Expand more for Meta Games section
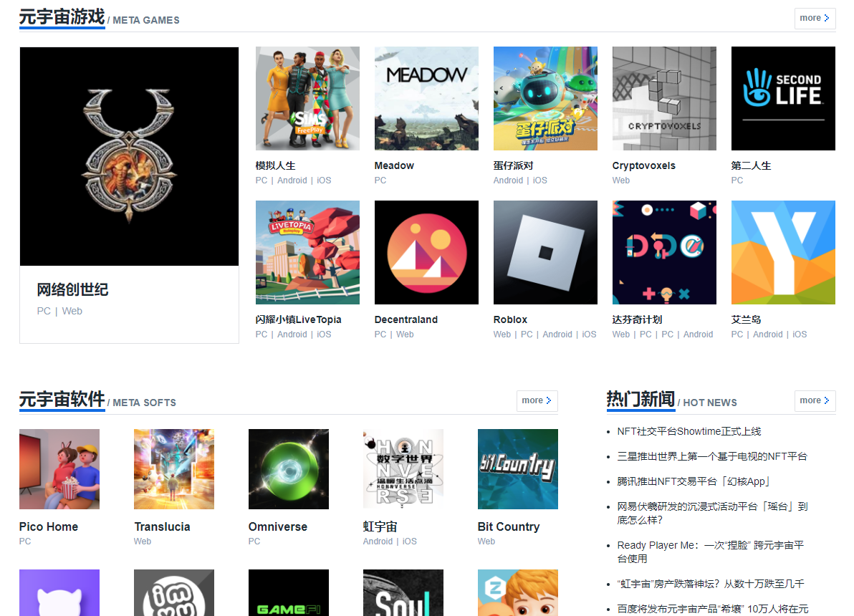Screen dimensions: 854x616 (x=815, y=18)
